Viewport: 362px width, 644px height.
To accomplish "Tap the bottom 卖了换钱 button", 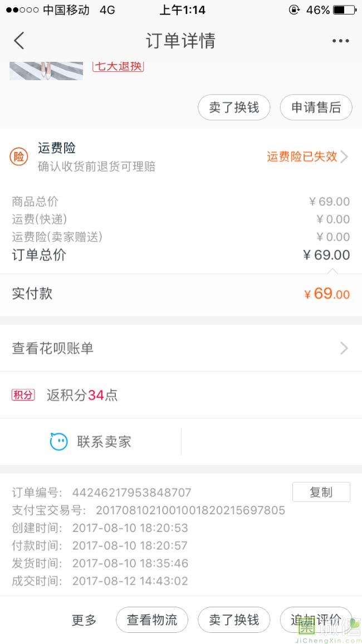I will pyautogui.click(x=234, y=620).
